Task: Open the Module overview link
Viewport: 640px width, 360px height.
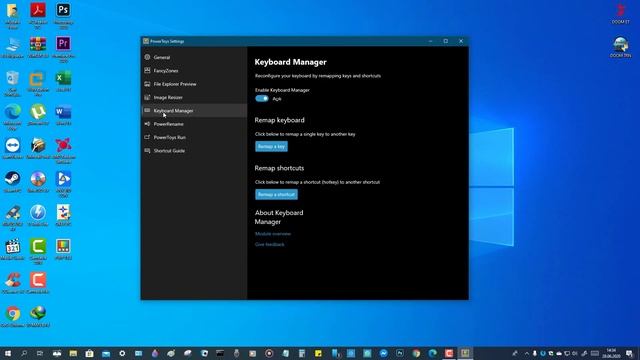Action: (x=273, y=234)
